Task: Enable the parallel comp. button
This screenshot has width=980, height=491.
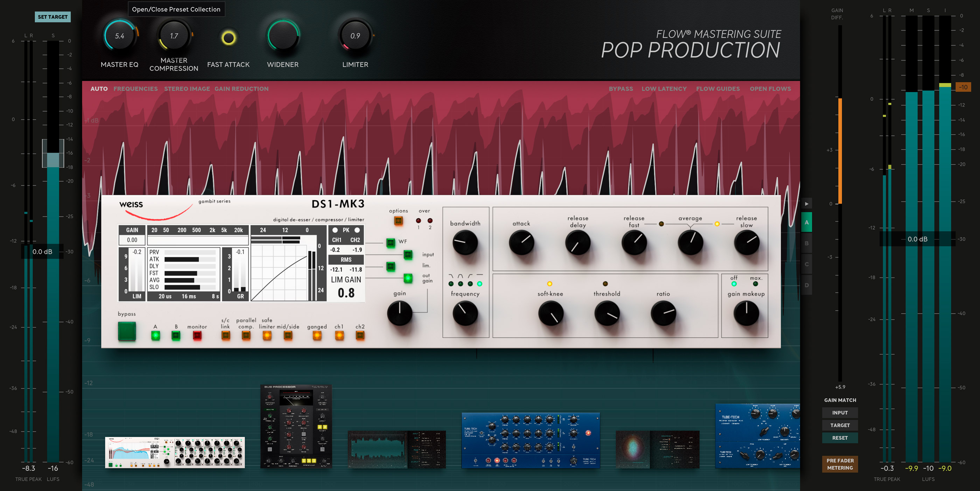Action: (246, 335)
